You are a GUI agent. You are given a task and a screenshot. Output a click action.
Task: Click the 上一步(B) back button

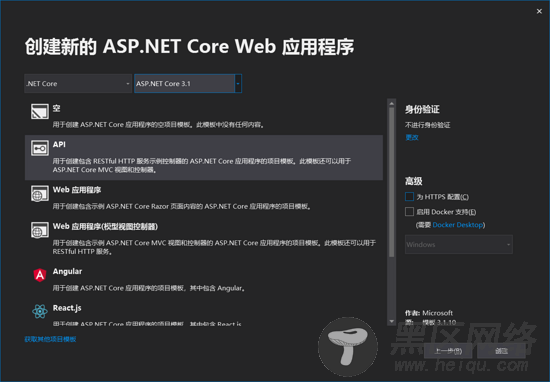coord(448,351)
